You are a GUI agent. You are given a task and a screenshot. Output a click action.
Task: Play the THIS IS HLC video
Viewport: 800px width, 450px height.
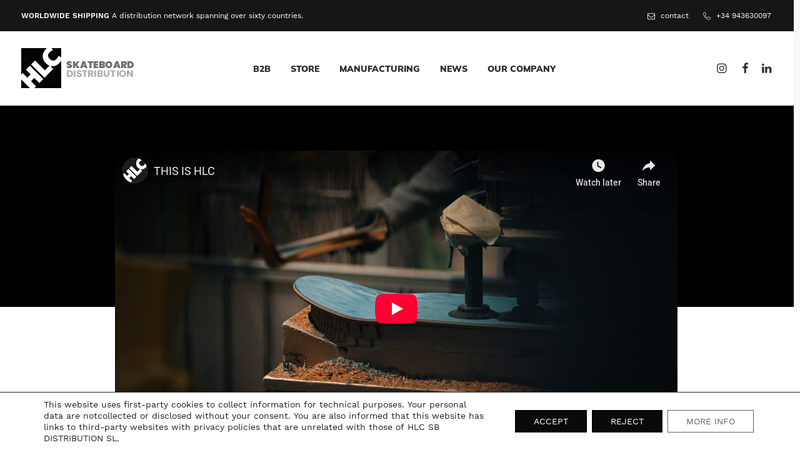(x=396, y=309)
